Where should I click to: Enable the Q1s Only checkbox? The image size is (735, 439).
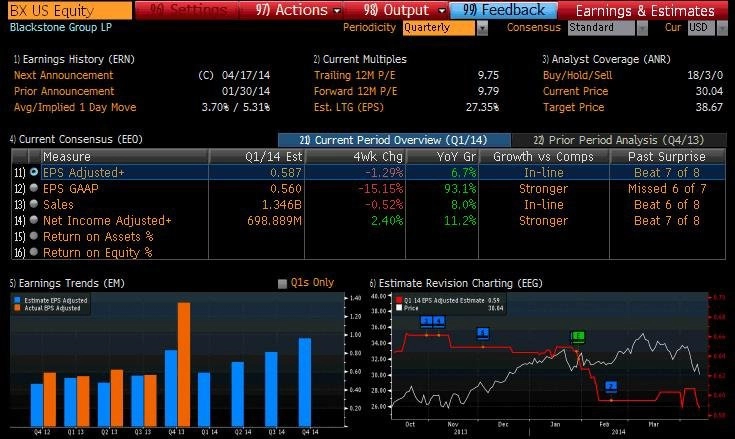(x=282, y=283)
